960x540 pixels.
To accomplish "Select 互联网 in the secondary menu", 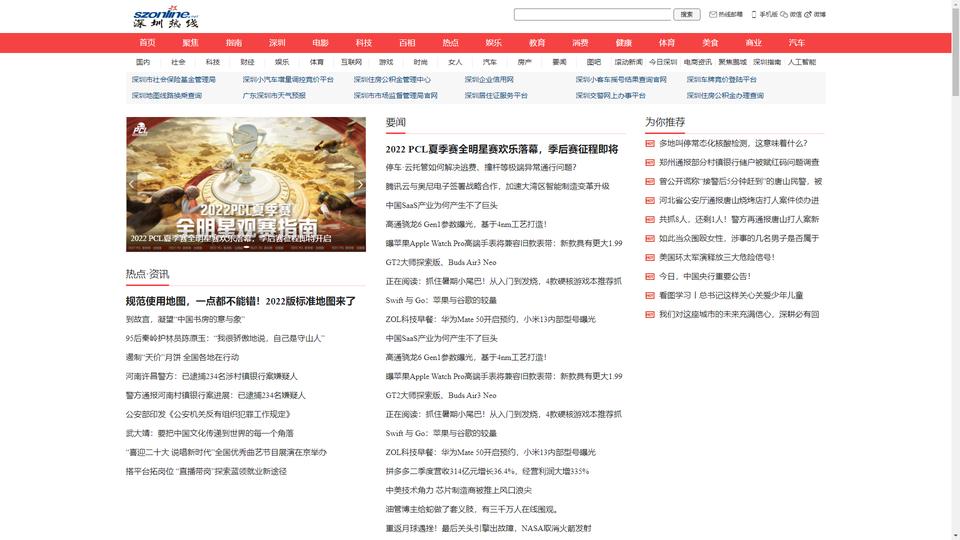I will tap(351, 62).
